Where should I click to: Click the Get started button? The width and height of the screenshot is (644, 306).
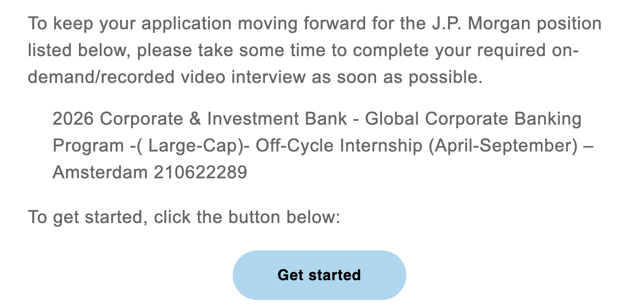319,275
